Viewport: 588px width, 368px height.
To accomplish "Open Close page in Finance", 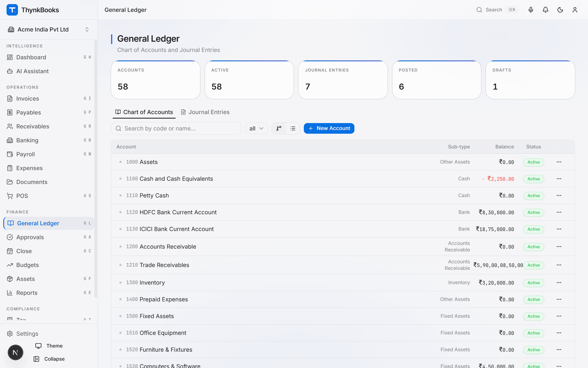I will point(49,251).
